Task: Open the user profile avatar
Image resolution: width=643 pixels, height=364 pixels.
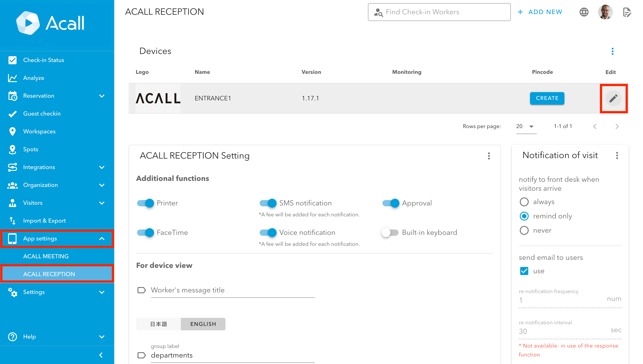Action: [605, 12]
